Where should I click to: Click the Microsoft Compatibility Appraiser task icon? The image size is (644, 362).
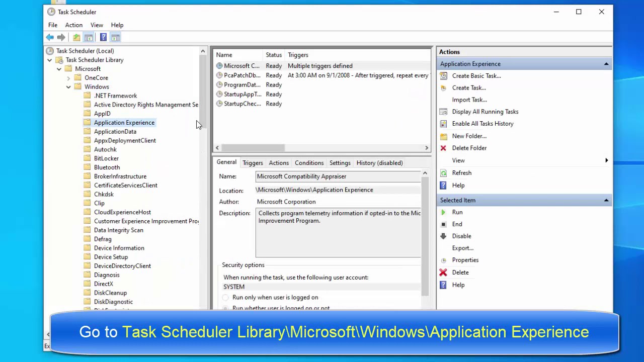tap(219, 66)
